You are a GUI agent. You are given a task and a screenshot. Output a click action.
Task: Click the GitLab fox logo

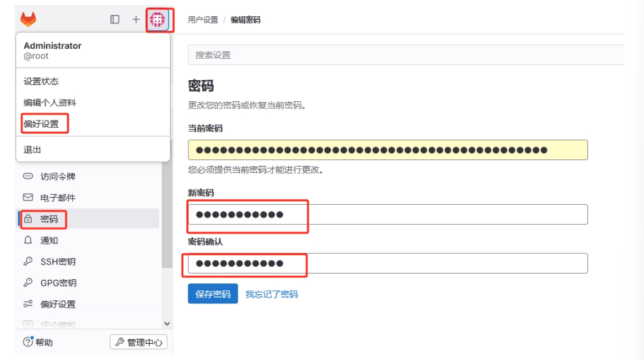[28, 19]
